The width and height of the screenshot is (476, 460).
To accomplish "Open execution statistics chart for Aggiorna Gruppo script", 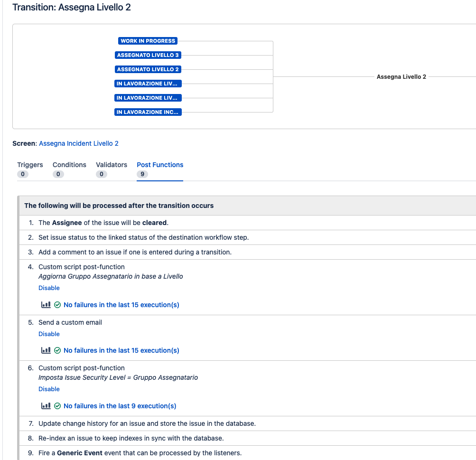I will 45,304.
